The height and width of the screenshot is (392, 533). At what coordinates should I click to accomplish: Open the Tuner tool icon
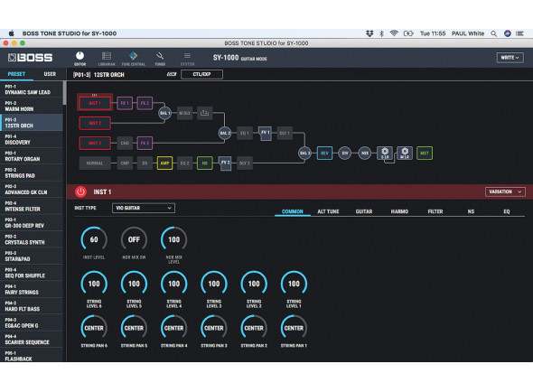pyautogui.click(x=160, y=56)
